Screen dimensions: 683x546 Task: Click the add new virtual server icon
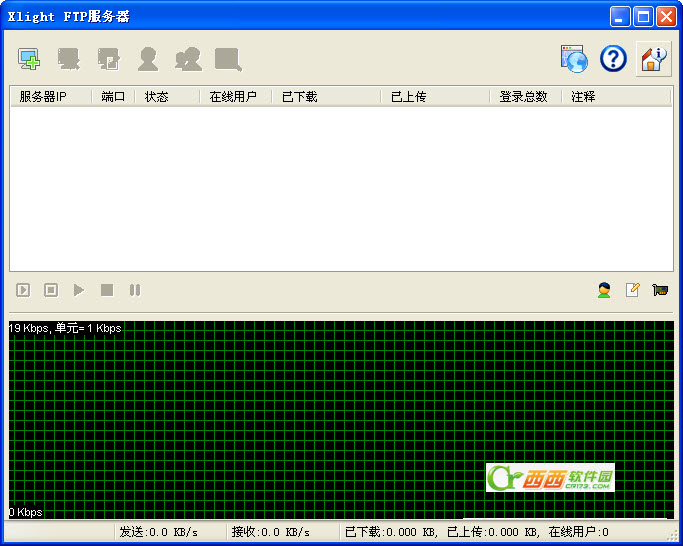click(x=29, y=59)
